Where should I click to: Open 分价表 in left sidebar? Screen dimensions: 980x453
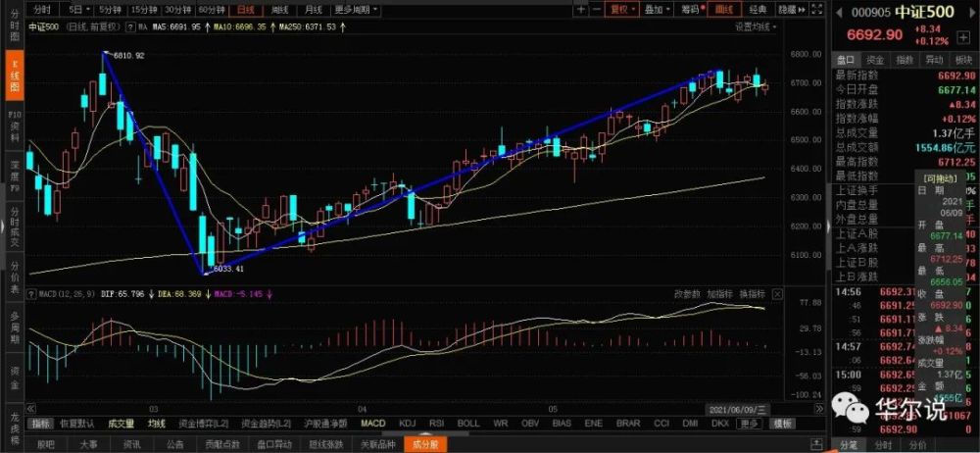click(16, 277)
